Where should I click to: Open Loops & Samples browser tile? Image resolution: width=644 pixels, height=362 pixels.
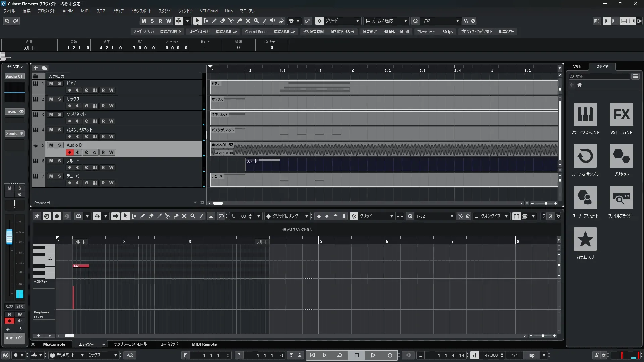tap(585, 156)
